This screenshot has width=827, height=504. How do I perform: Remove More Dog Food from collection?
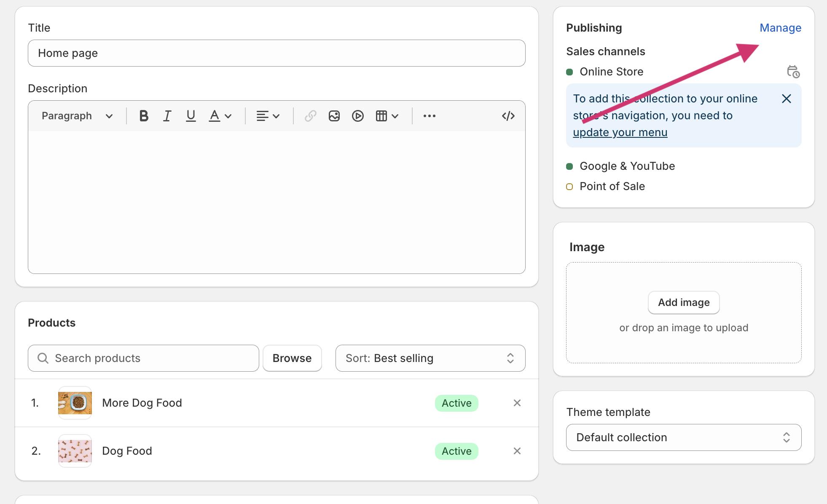point(517,403)
